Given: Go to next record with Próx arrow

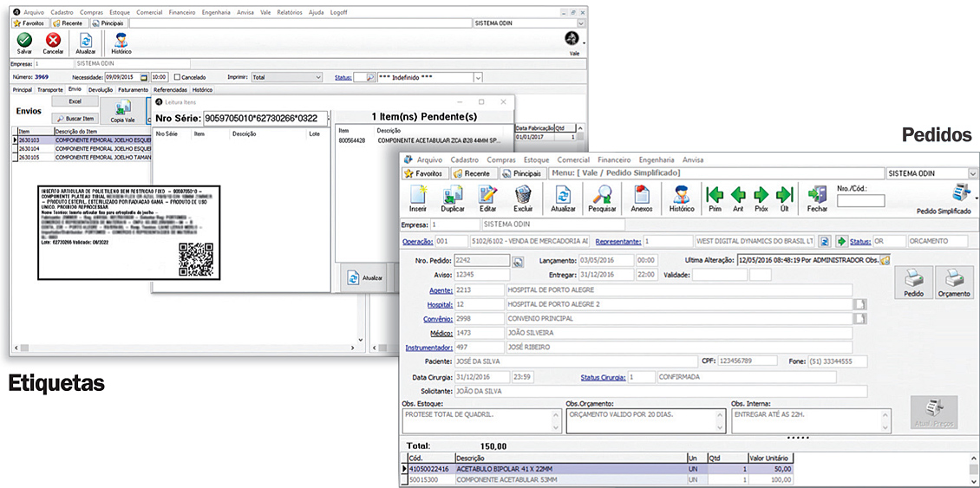Looking at the screenshot, I should 761,195.
